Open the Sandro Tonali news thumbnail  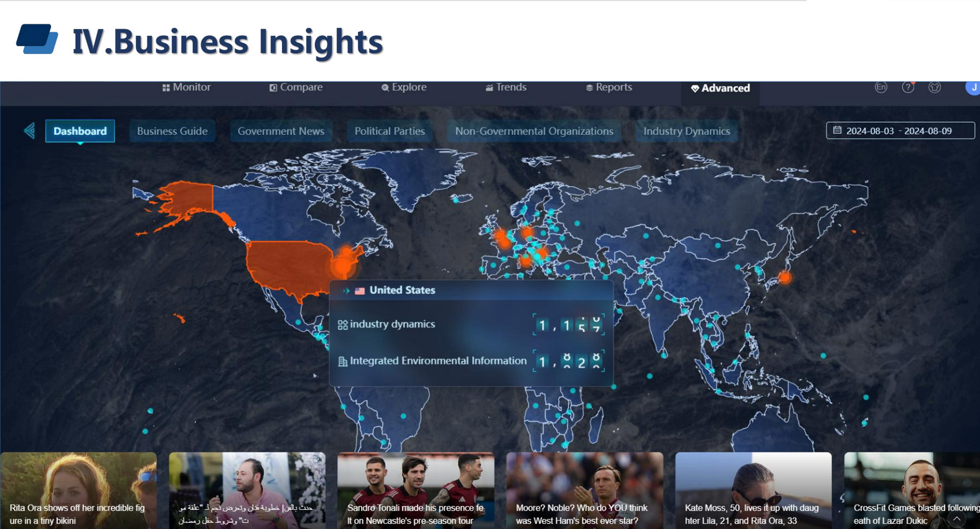(x=415, y=490)
